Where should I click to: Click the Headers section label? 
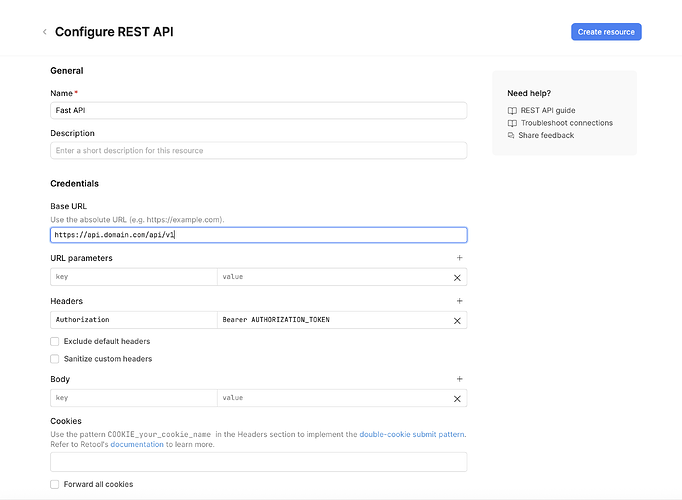(x=67, y=301)
